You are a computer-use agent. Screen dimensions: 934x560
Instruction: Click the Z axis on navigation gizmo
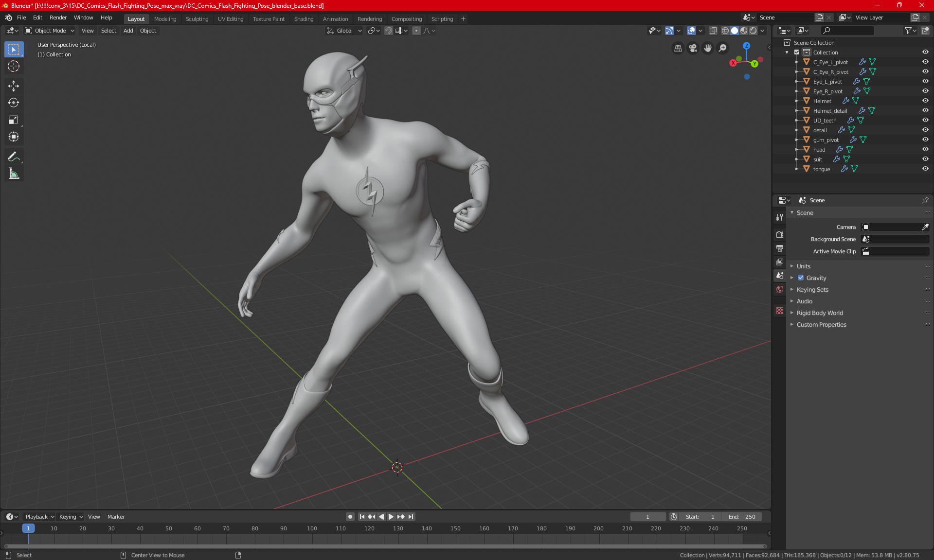click(746, 46)
